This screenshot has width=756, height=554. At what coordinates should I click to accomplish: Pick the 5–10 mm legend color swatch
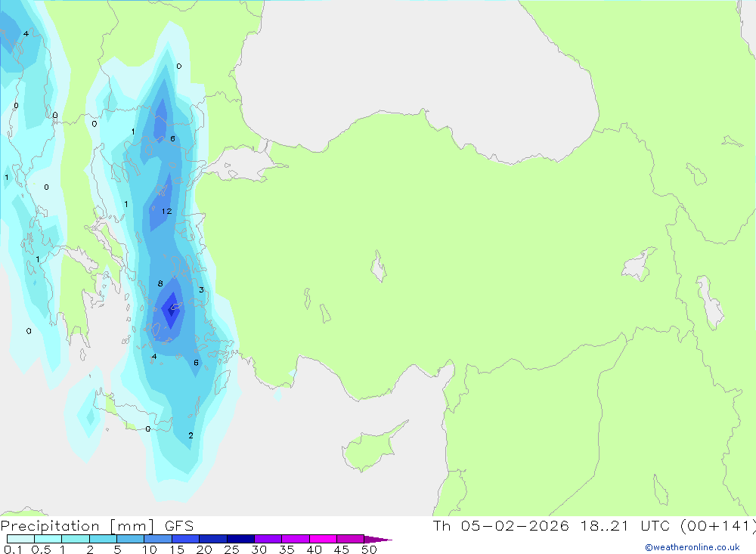[131, 539]
